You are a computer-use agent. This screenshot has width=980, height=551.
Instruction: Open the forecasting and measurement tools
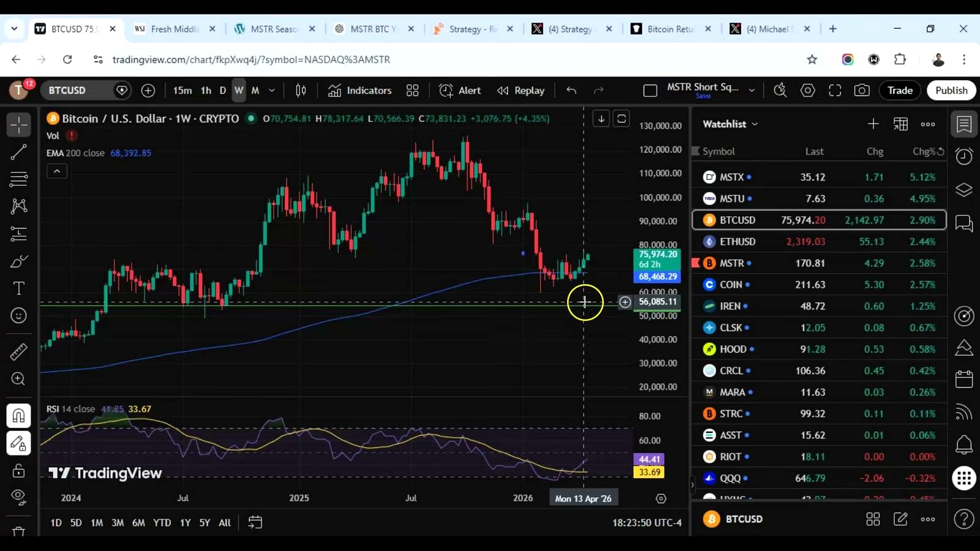pos(18,234)
